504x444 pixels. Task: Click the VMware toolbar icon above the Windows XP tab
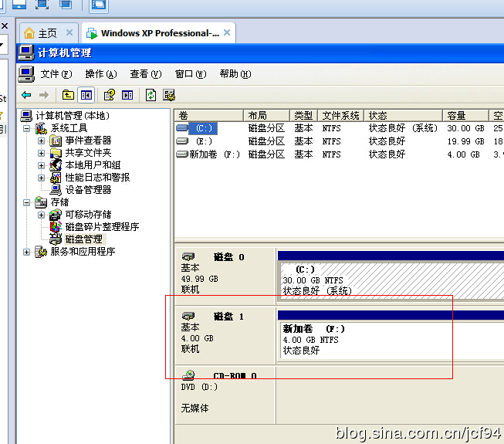(x=98, y=5)
